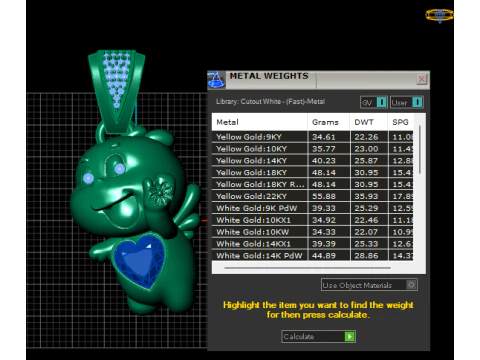Viewport: 480px width, 360px height.
Task: Select the Yellow Gold:14KY row
Action: point(312,161)
